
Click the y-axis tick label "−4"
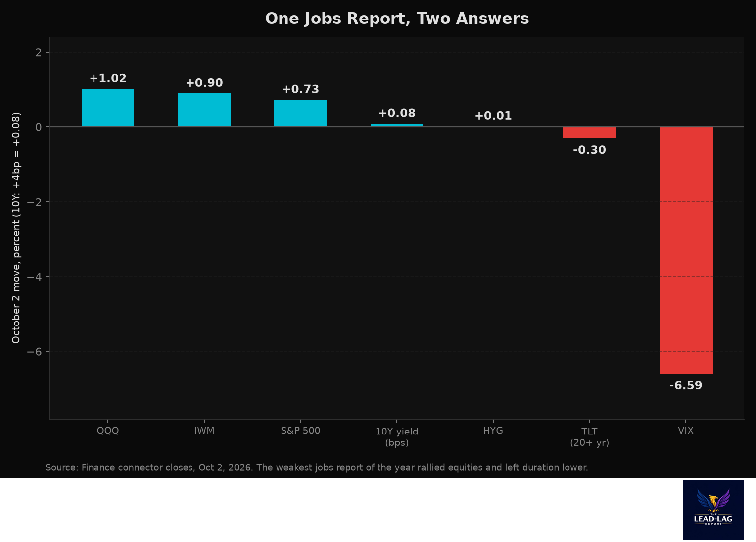[35, 277]
